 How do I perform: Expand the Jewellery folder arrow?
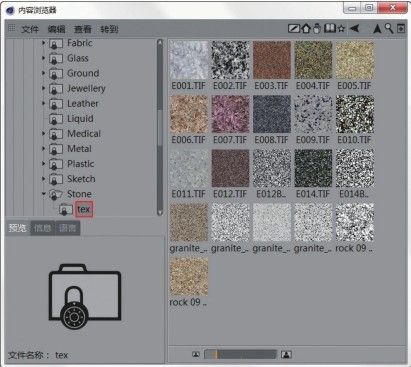pos(43,88)
